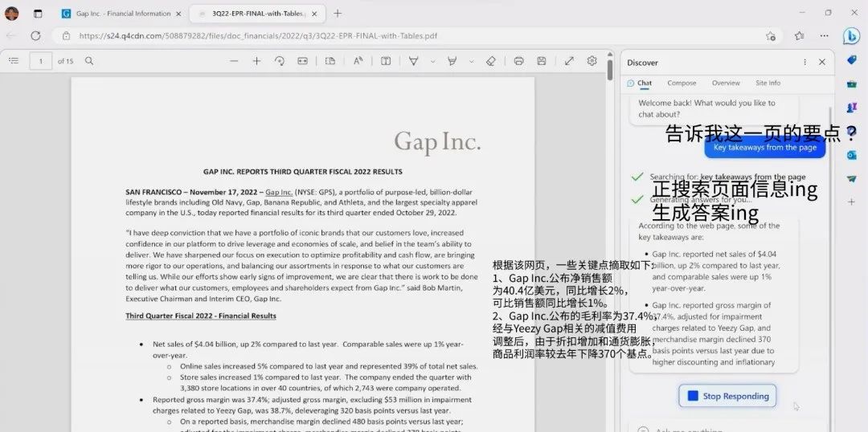This screenshot has height=432, width=868.
Task: Close the Discover pane
Action: tap(822, 63)
